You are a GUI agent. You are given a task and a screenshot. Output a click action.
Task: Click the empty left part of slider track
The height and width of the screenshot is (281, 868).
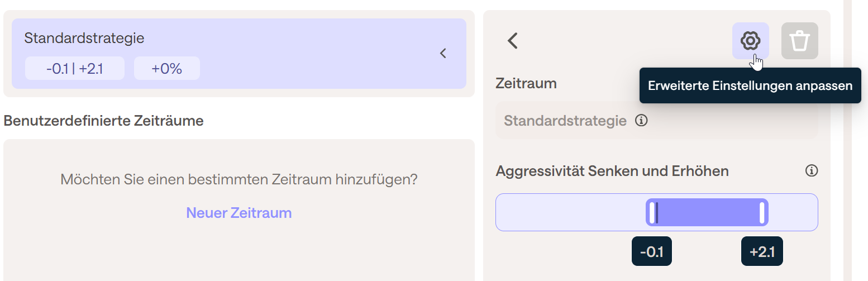[x=570, y=213]
